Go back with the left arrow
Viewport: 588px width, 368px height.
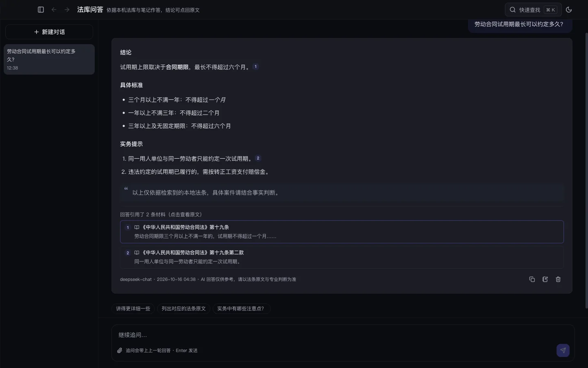point(54,9)
